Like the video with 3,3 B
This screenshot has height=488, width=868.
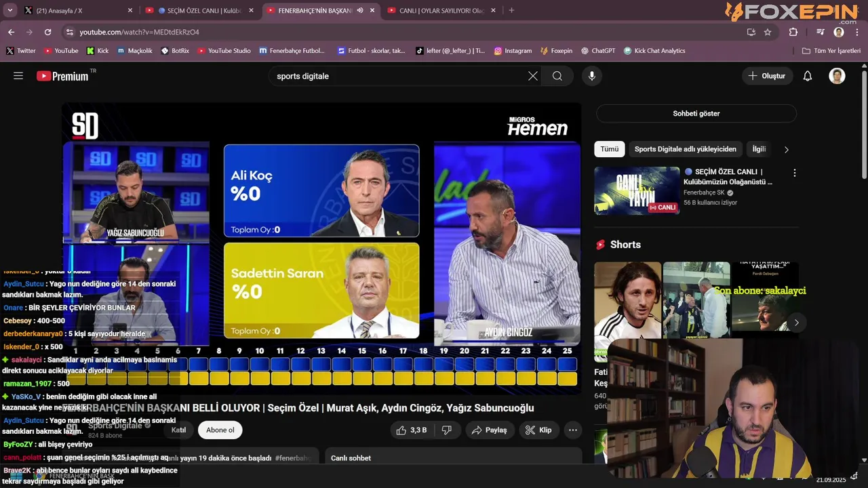[x=412, y=430]
